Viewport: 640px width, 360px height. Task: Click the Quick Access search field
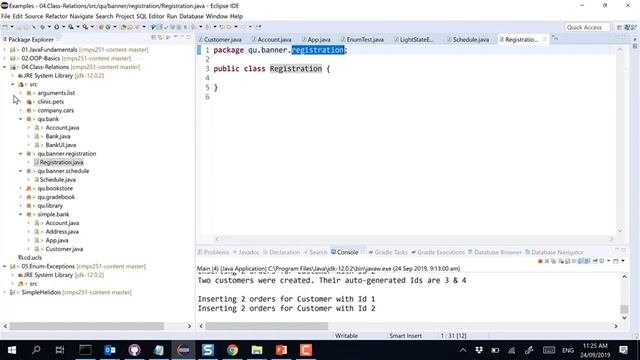tap(587, 27)
